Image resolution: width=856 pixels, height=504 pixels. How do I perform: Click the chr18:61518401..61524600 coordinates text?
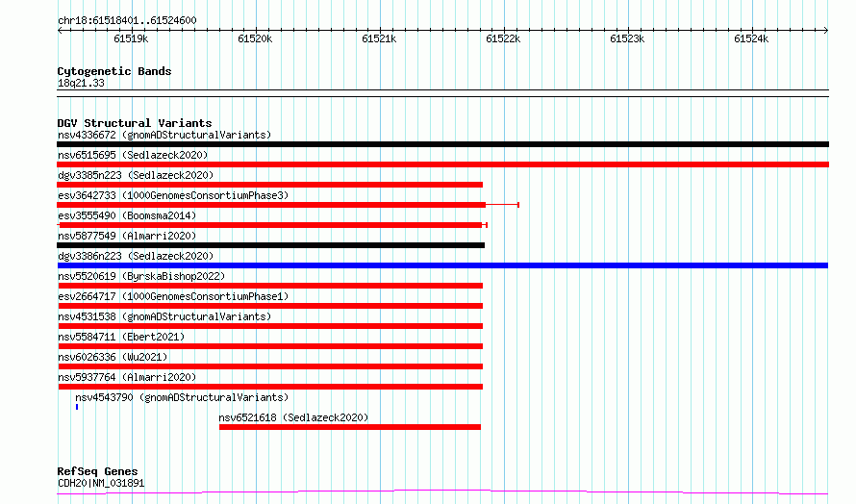[x=127, y=21]
